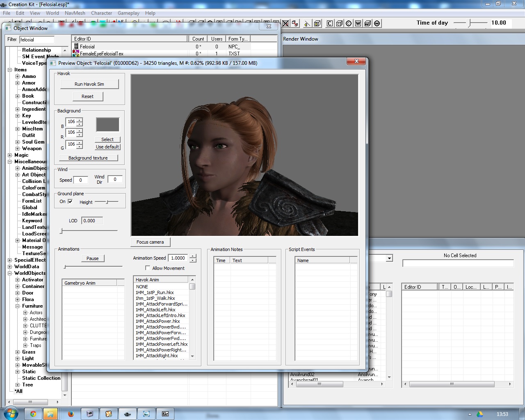Click the boxed letter C toolbar icon
525x420 pixels.
click(x=330, y=23)
